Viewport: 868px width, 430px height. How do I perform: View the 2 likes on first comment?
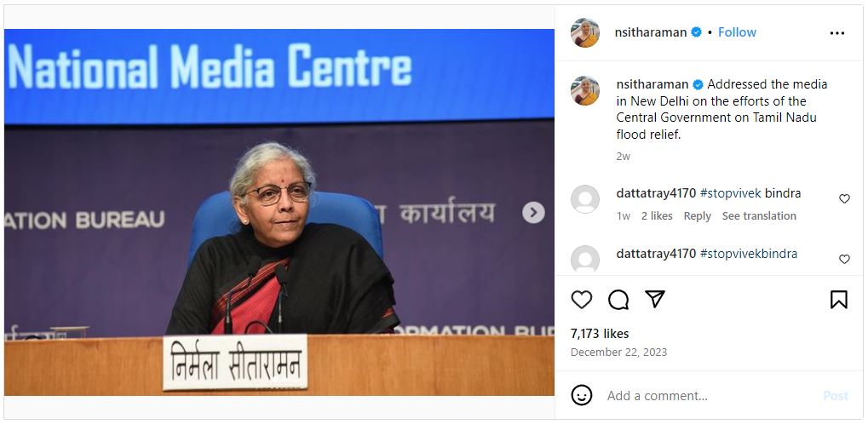click(657, 215)
